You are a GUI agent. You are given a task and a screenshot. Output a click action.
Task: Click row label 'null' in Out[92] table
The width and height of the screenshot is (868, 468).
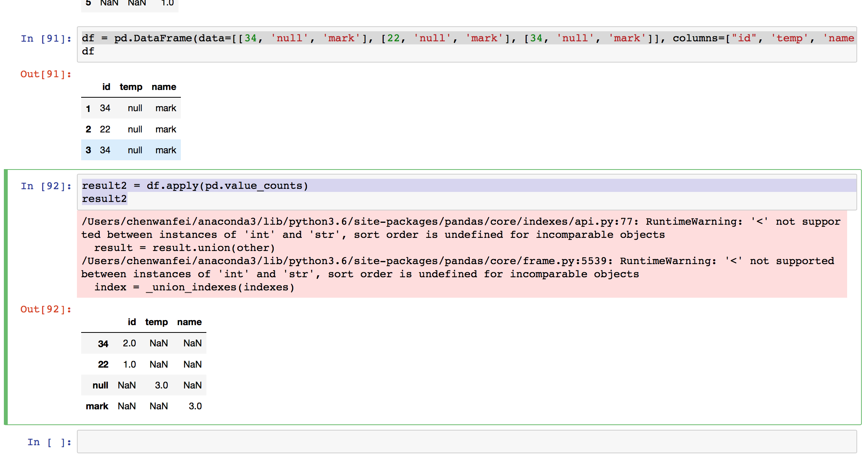(x=100, y=385)
